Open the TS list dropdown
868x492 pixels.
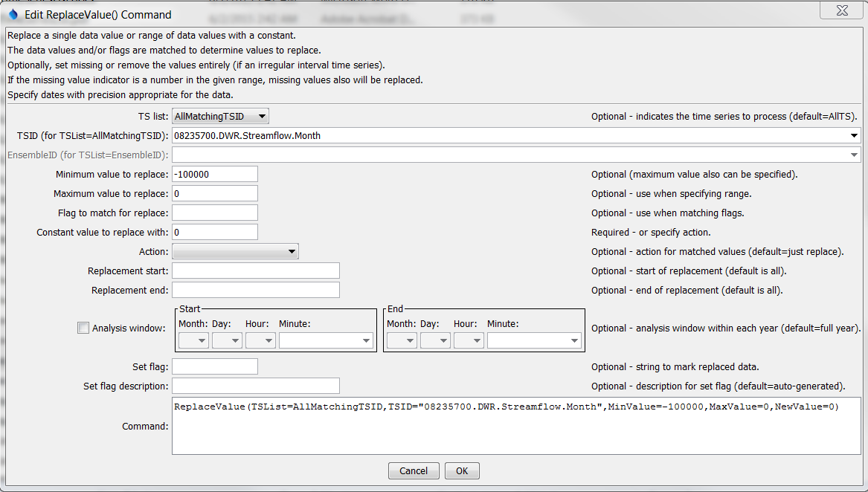pos(220,116)
